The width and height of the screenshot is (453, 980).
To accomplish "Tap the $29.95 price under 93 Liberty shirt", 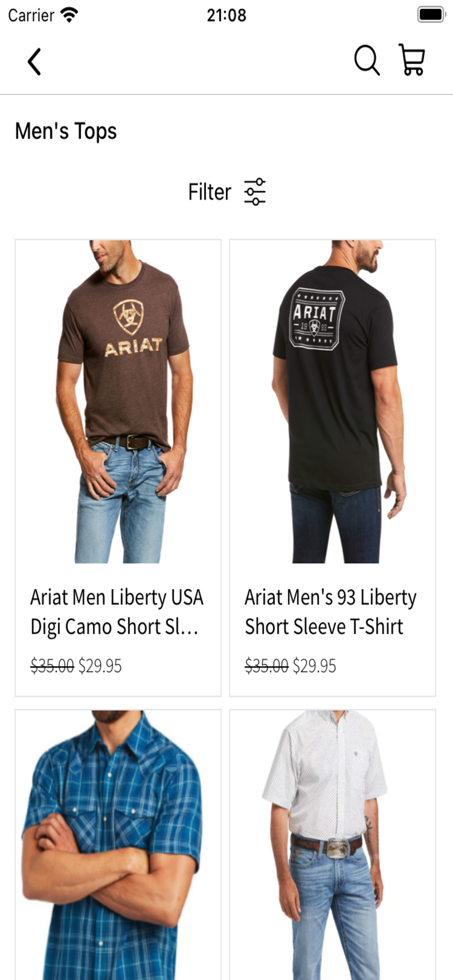I will pos(314,666).
